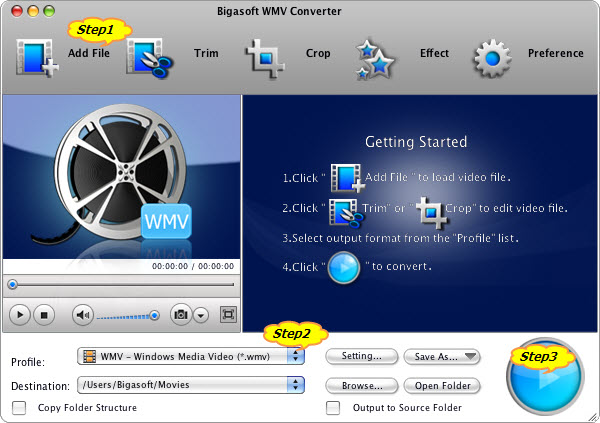Enable Copy Folder Structure checkbox
The image size is (600, 423).
click(19, 408)
